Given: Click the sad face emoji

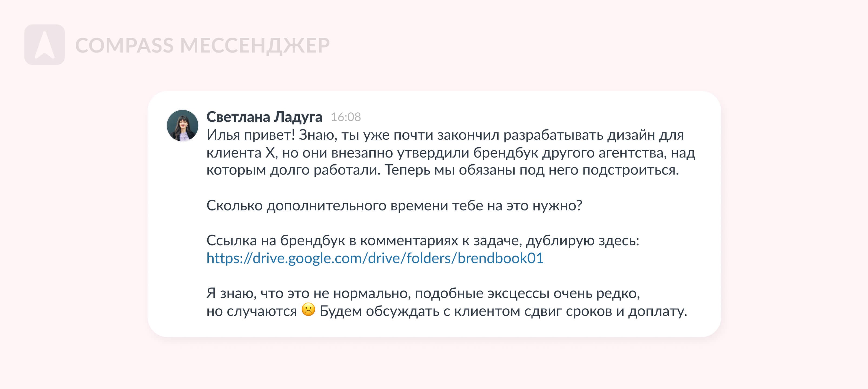Looking at the screenshot, I should 308,310.
